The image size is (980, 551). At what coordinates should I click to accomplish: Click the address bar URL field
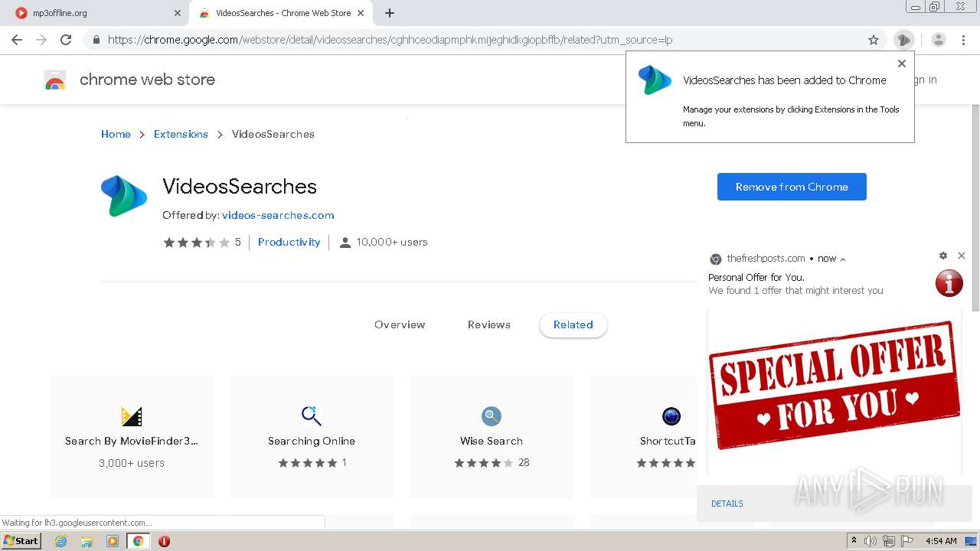point(482,40)
